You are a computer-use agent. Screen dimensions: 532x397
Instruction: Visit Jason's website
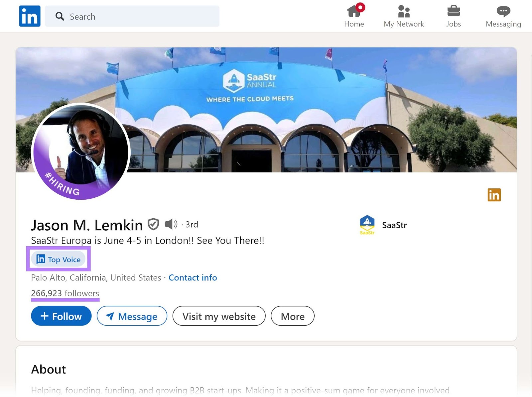point(218,316)
